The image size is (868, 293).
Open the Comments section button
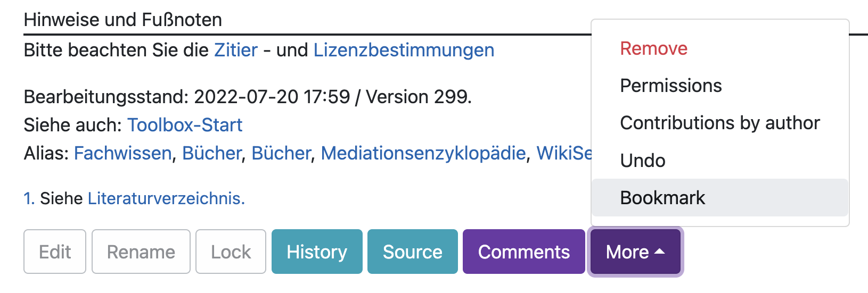524,252
